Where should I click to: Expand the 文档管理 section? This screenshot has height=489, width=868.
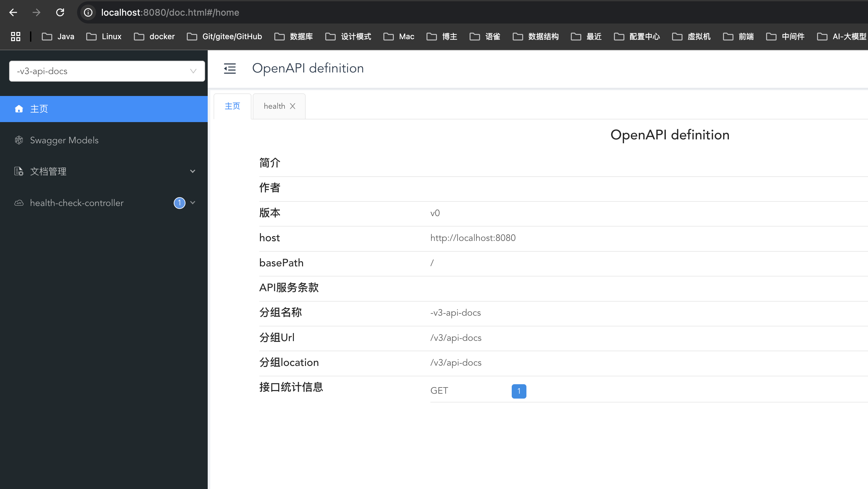coord(193,171)
